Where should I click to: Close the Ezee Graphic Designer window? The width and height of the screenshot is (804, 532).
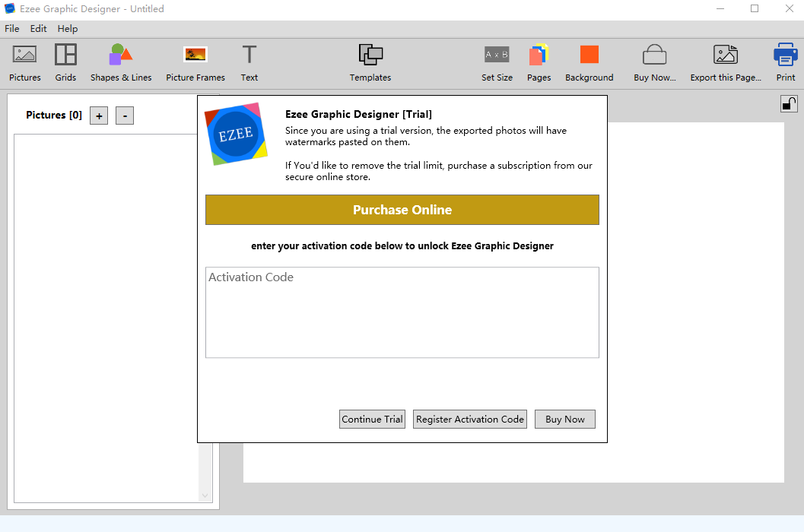789,8
